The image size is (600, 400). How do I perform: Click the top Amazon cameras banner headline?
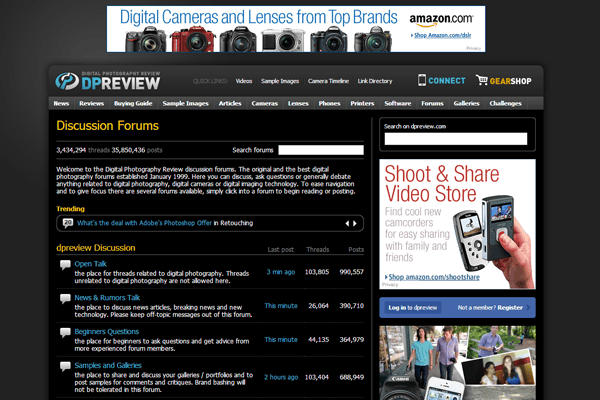pos(259,17)
